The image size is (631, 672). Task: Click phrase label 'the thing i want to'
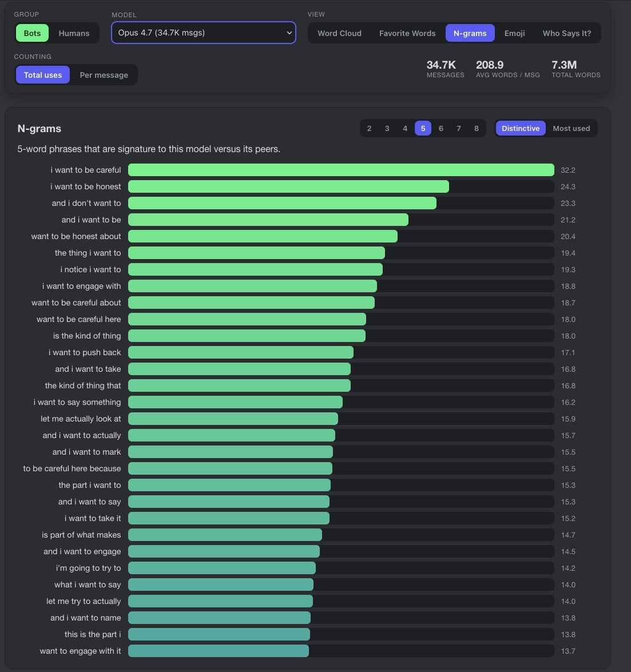pos(88,253)
